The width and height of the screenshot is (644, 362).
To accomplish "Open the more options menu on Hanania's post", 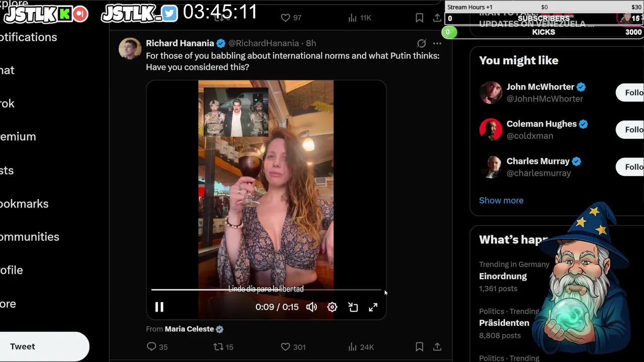I will [x=437, y=43].
